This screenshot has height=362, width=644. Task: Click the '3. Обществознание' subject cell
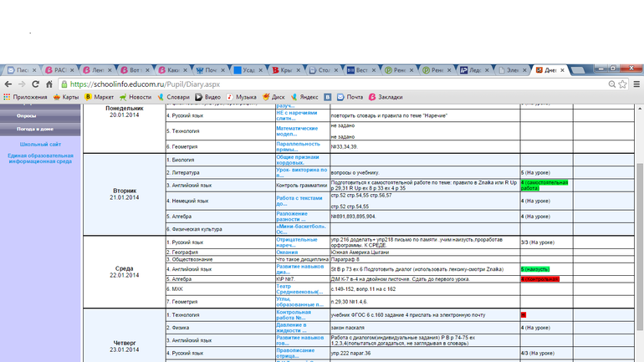[221, 259]
